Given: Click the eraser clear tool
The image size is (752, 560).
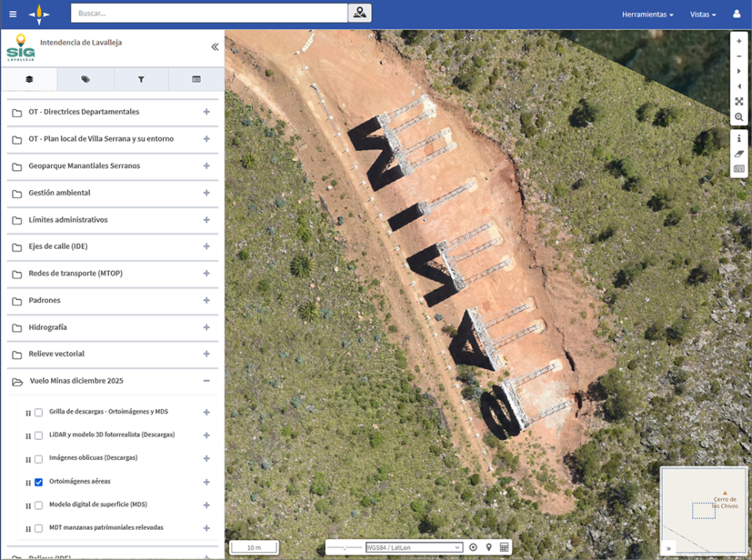Looking at the screenshot, I should pyautogui.click(x=739, y=154).
